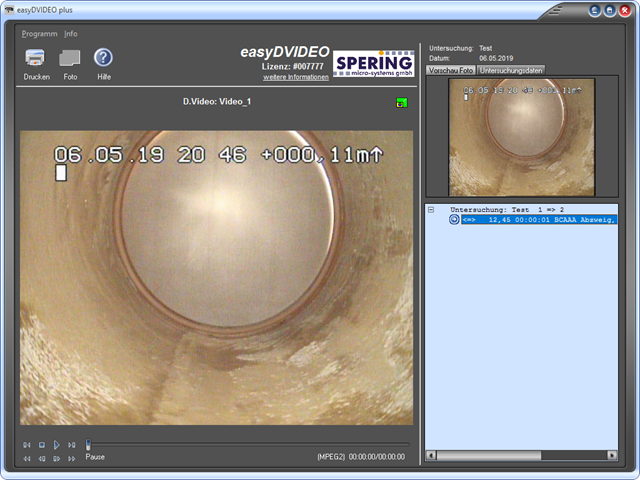This screenshot has height=480, width=640.
Task: Click the Drucken printer icon
Action: coord(36,58)
